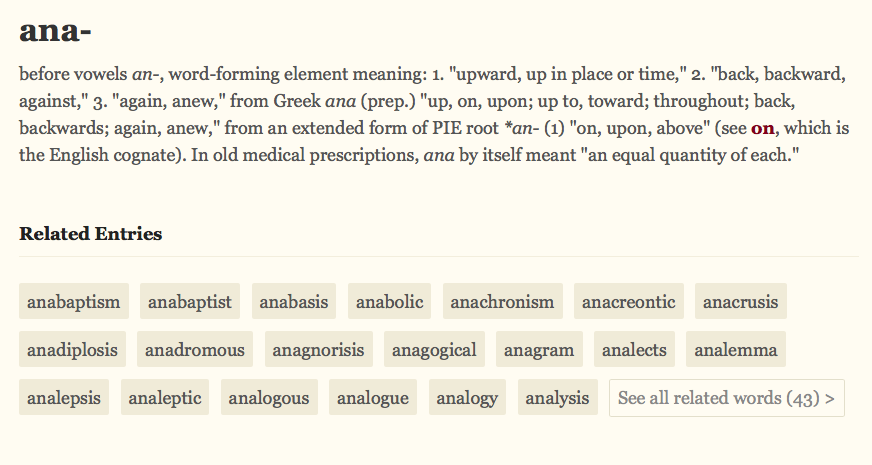
Task: View the analects entry
Action: 634,350
